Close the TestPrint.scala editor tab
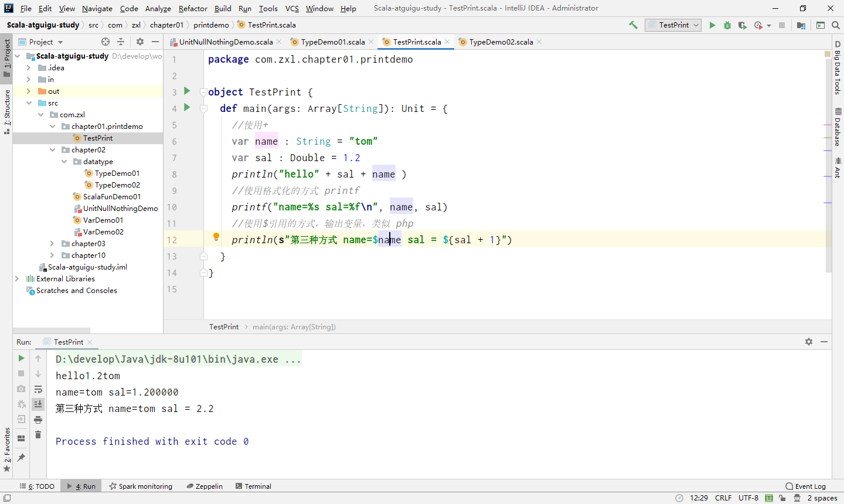The width and height of the screenshot is (844, 504). (x=447, y=42)
